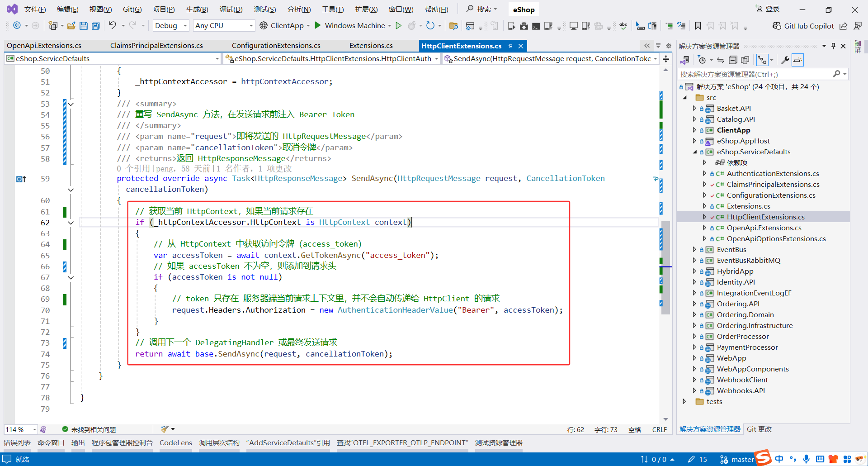The width and height of the screenshot is (868, 466).
Task: Expand the tests folder node
Action: pyautogui.click(x=684, y=402)
